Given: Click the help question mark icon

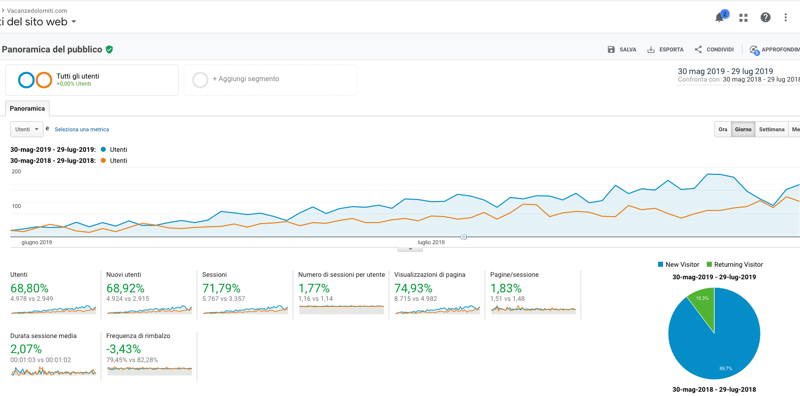Looking at the screenshot, I should (765, 17).
